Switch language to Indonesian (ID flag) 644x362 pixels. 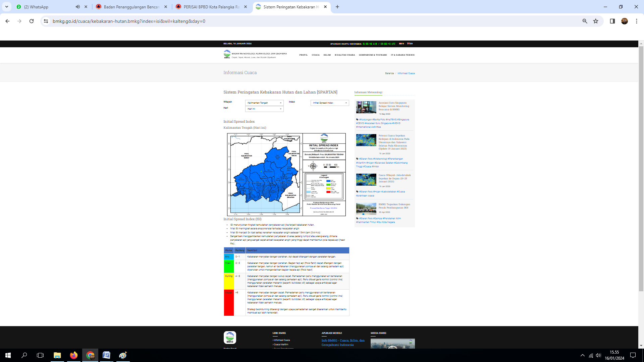[x=401, y=44]
